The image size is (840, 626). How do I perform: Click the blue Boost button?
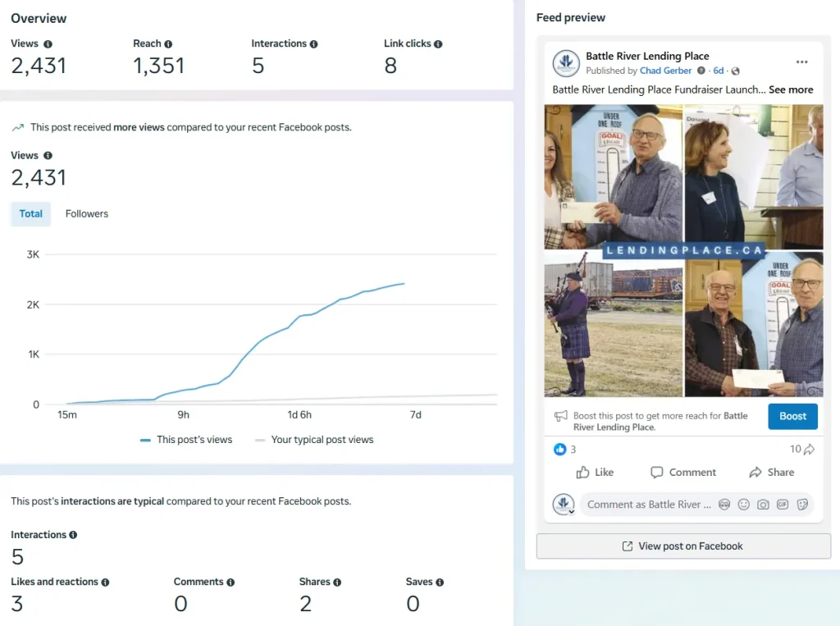point(792,416)
